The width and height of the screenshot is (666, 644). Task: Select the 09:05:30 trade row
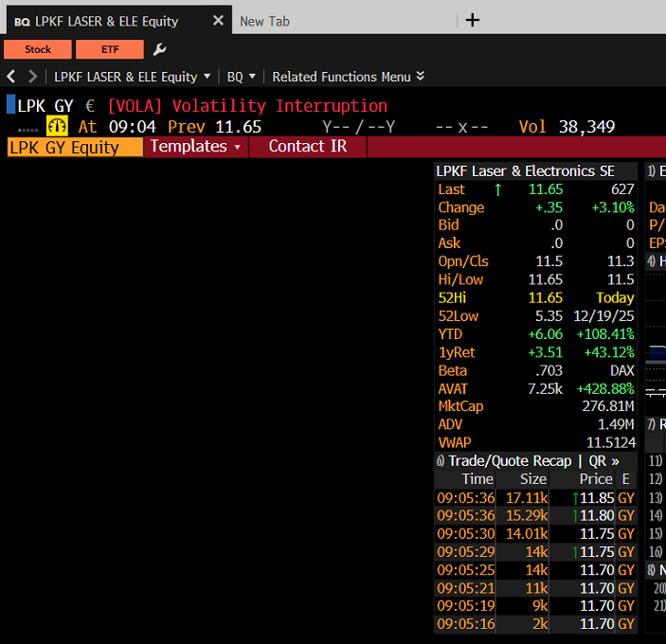click(535, 533)
